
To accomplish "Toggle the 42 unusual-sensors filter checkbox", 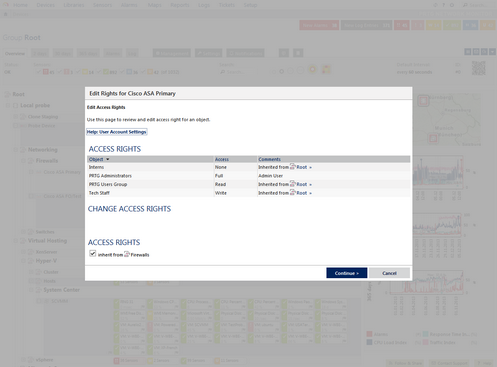I will [x=143, y=72].
